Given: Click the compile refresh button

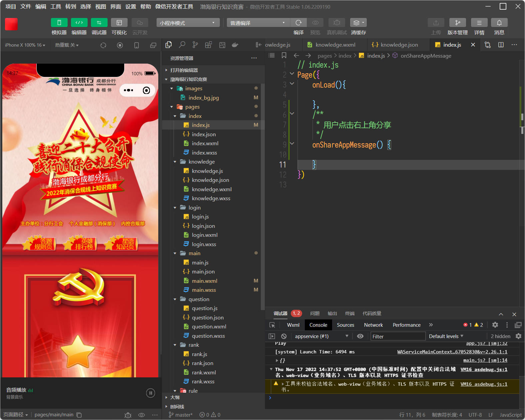Looking at the screenshot, I should (x=298, y=23).
